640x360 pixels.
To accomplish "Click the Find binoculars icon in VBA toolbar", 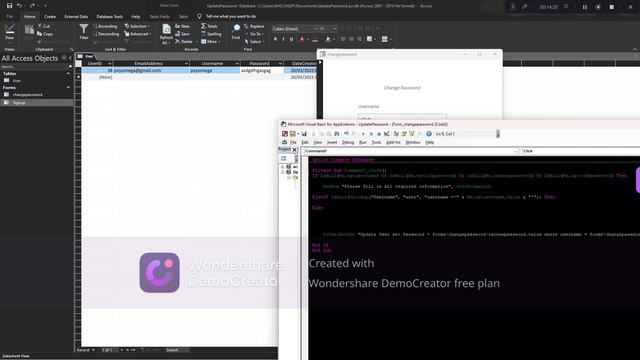I will [337, 134].
